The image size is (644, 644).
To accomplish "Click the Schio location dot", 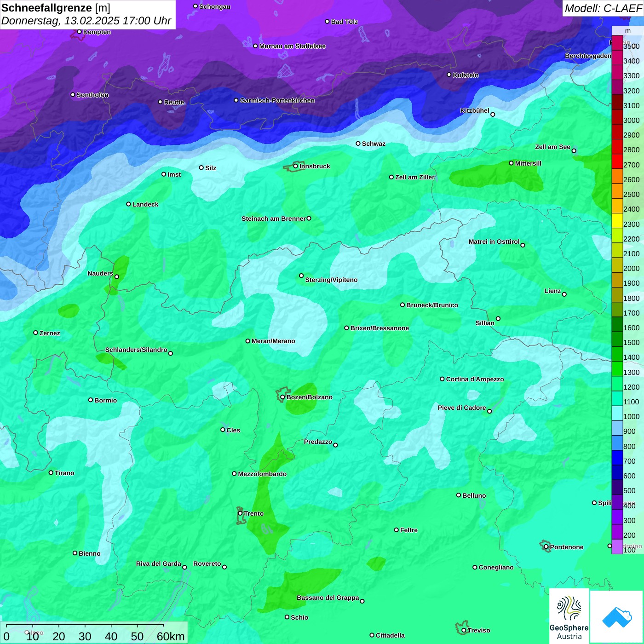I will pos(287,617).
